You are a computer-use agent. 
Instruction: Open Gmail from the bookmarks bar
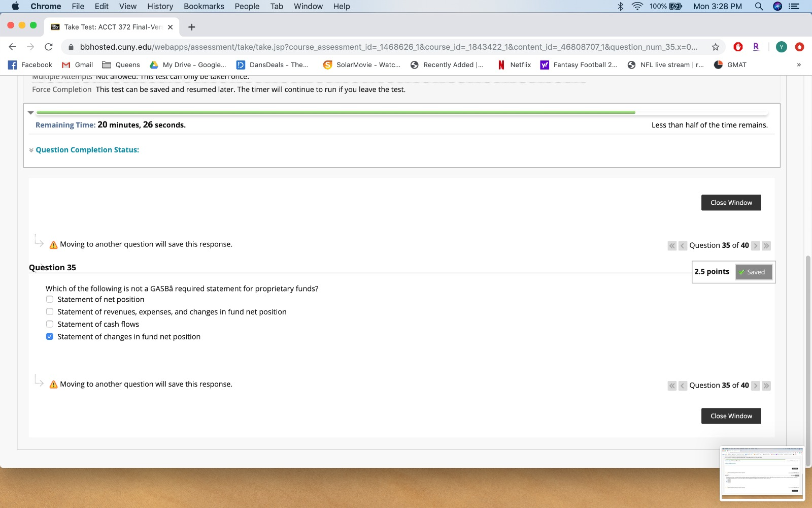77,65
